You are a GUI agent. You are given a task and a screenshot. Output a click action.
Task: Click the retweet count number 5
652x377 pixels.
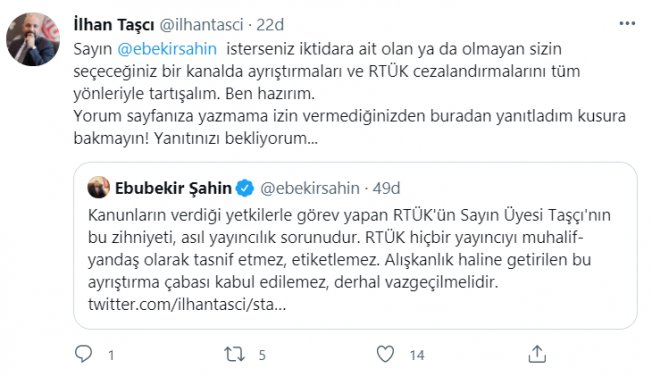coord(262,355)
